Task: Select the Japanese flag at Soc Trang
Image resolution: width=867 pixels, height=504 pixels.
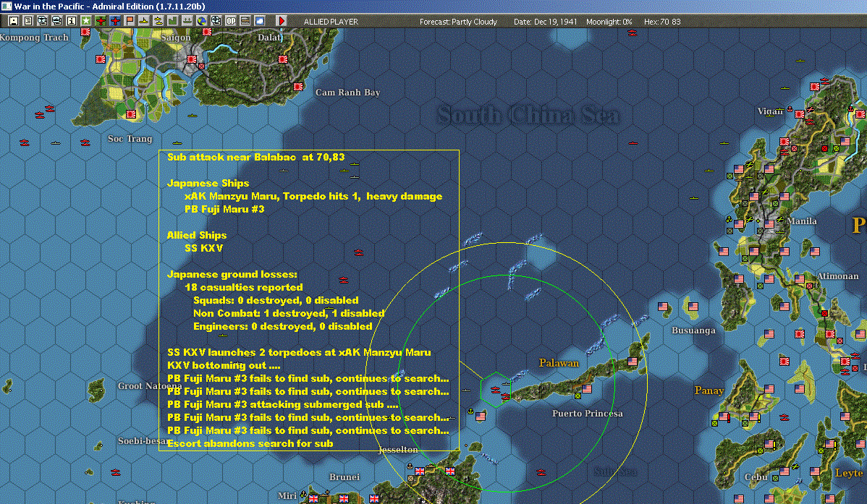Action: click(x=130, y=114)
